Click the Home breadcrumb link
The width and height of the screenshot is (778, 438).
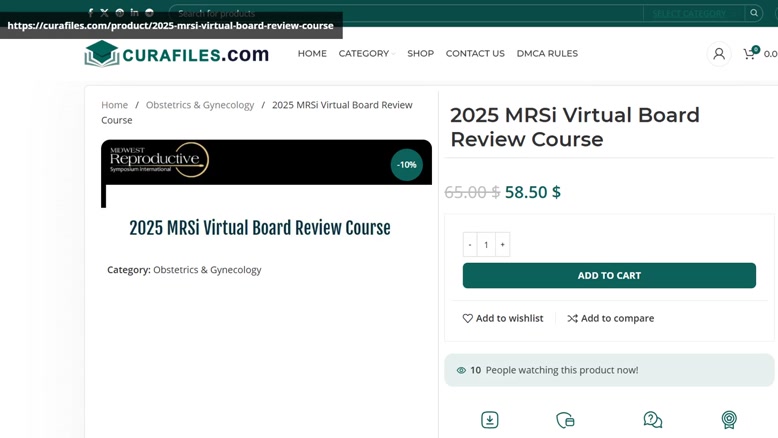pos(114,105)
